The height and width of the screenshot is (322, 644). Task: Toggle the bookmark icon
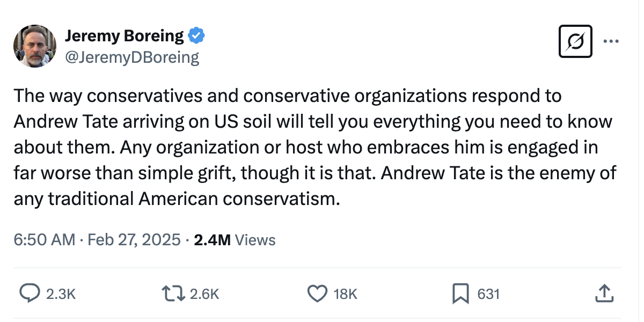[460, 294]
